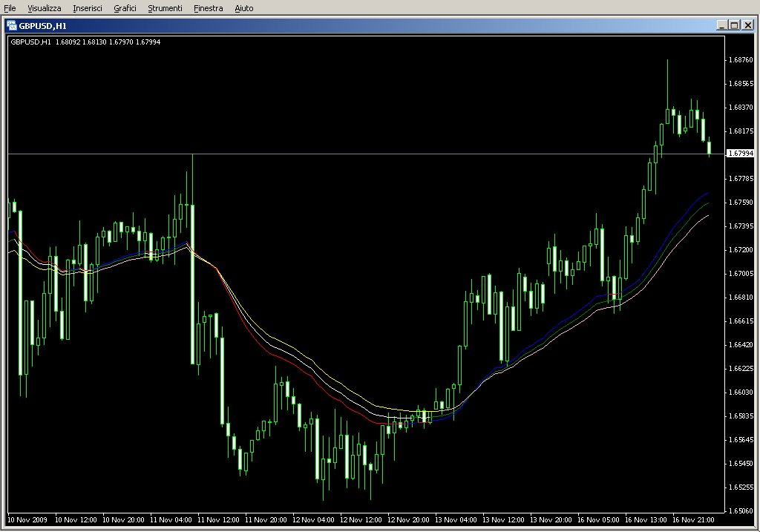Maximize the GBPUSD,H1 chart window

coord(734,25)
